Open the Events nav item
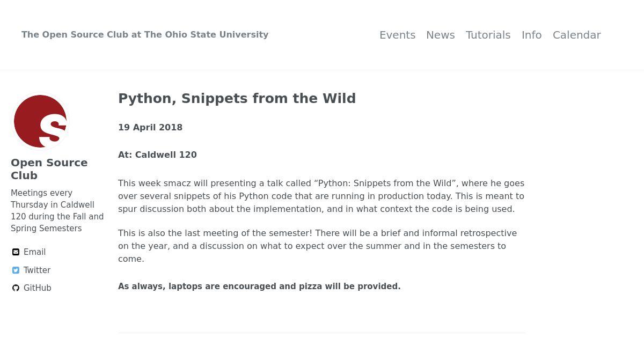Image resolution: width=644 pixels, height=338 pixels. pyautogui.click(x=397, y=35)
